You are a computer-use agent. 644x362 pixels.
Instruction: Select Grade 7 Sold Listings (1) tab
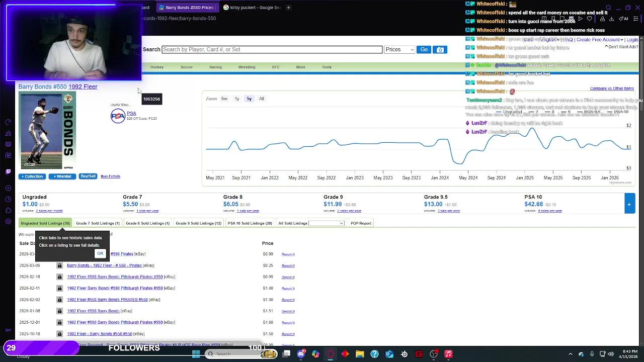click(x=98, y=223)
